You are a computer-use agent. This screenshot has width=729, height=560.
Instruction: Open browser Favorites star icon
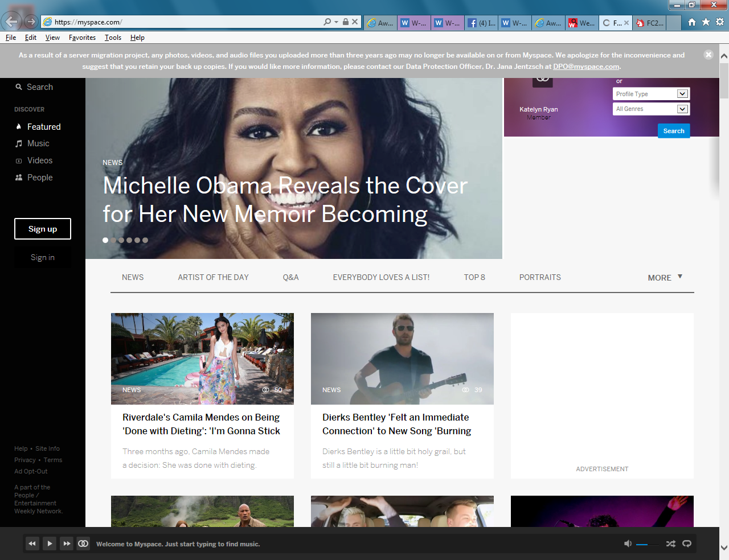pos(706,22)
